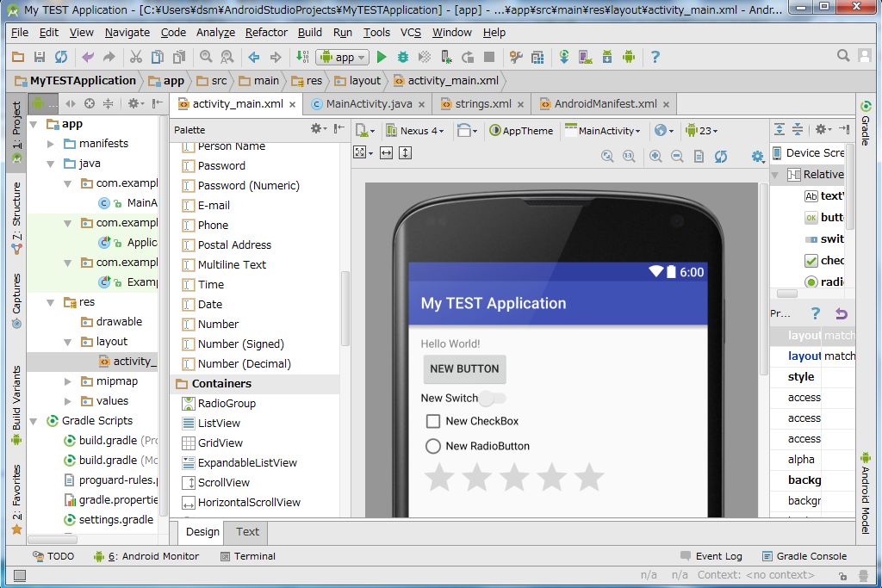The height and width of the screenshot is (588, 882).
Task: Zoom in on the design preview
Action: click(x=655, y=157)
